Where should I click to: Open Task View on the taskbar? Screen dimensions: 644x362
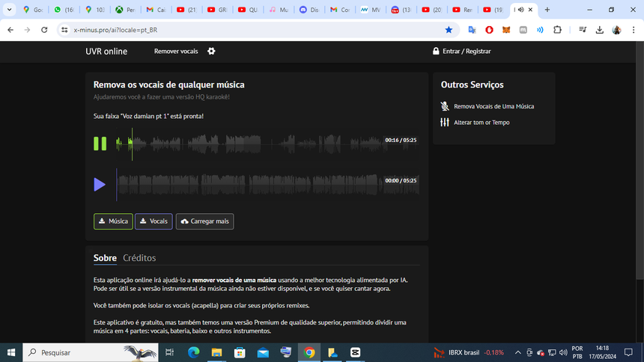[169, 352]
